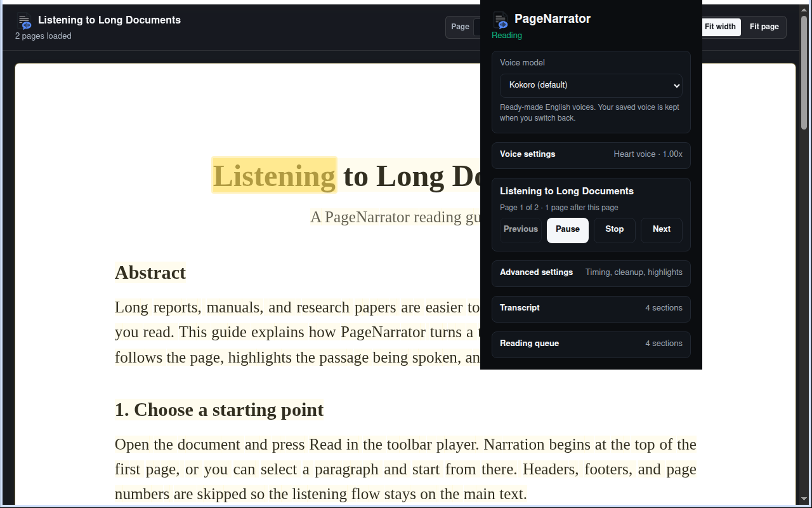
Task: Click the "Reading" status text in popup
Action: (x=507, y=36)
